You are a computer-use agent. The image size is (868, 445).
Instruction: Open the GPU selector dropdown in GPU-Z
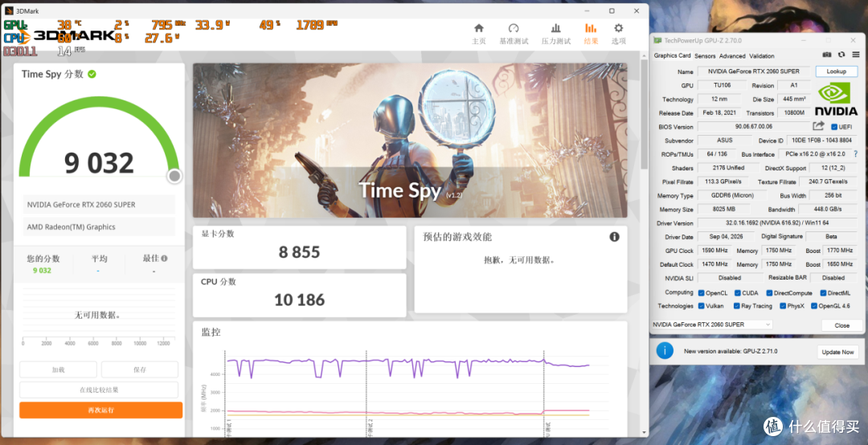point(712,325)
